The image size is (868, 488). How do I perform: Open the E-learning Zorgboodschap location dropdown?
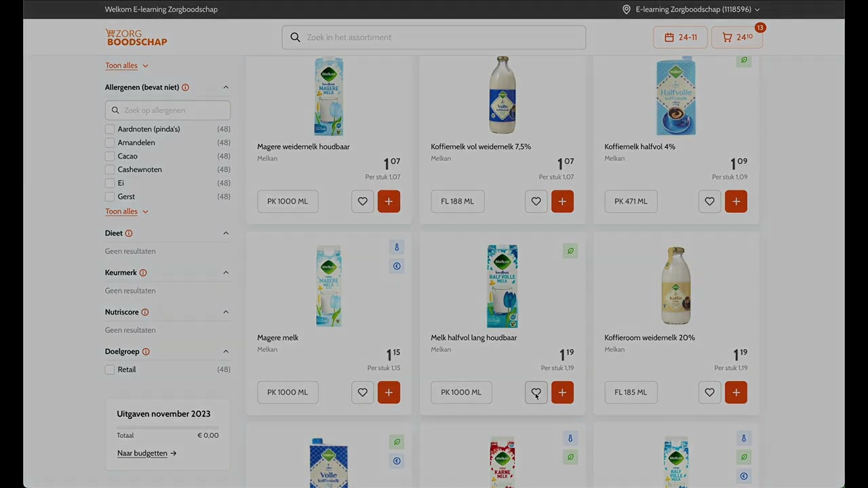click(x=691, y=9)
